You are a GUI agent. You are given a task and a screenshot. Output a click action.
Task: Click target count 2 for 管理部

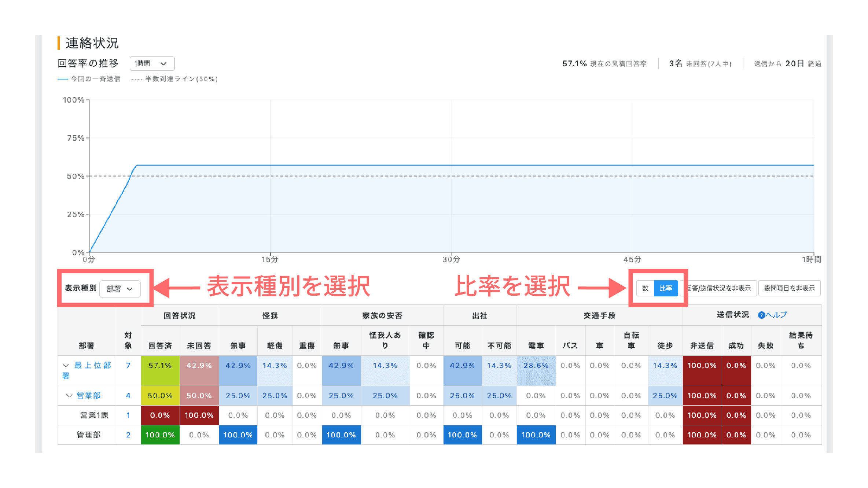click(x=128, y=435)
